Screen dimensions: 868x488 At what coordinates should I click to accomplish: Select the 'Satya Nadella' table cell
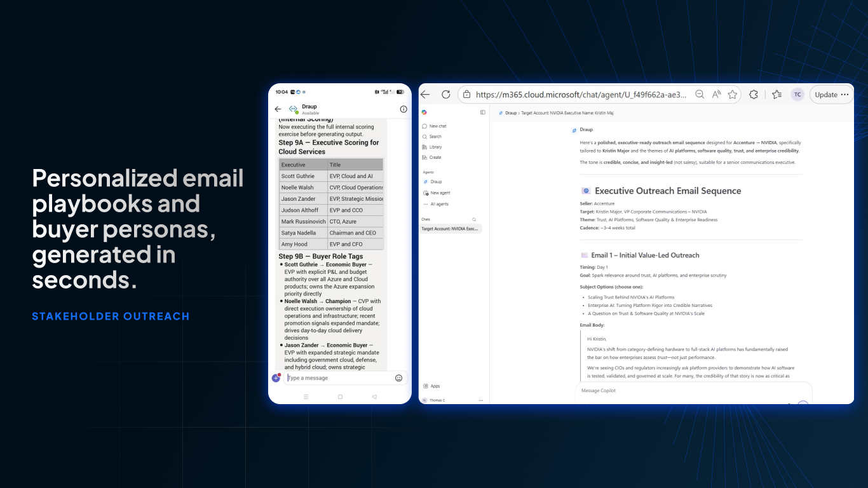(302, 233)
